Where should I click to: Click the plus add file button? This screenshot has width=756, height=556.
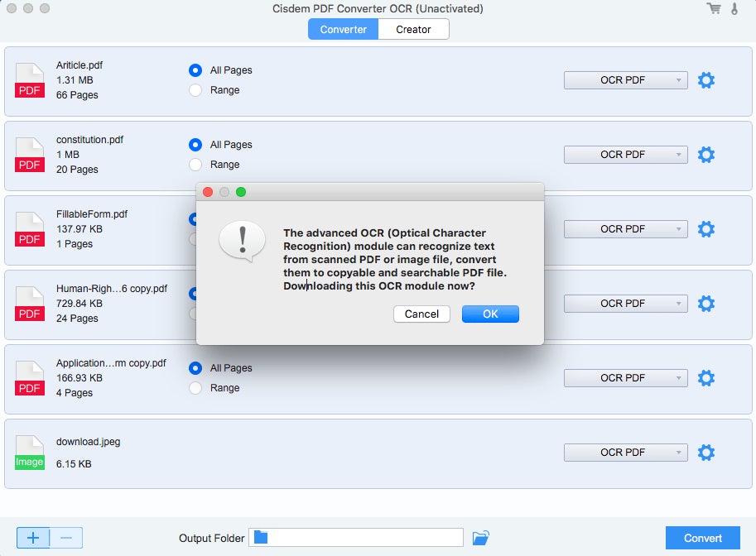pyautogui.click(x=33, y=538)
